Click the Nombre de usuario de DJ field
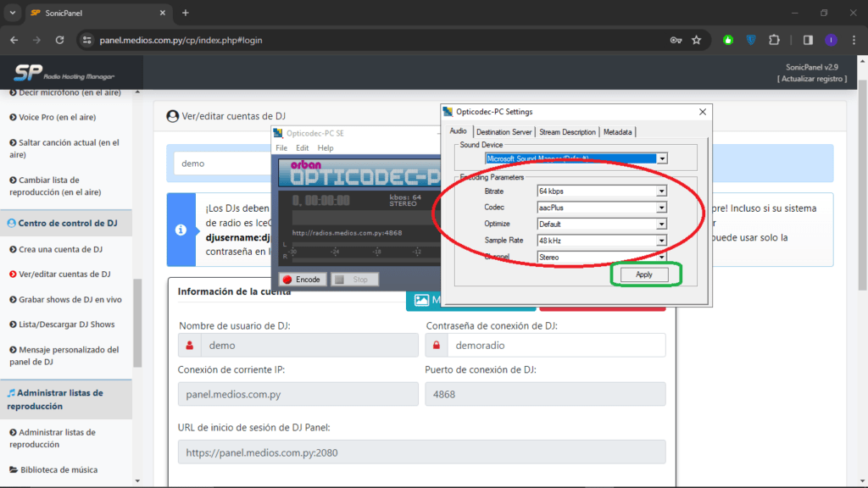The width and height of the screenshot is (868, 488). coord(309,346)
